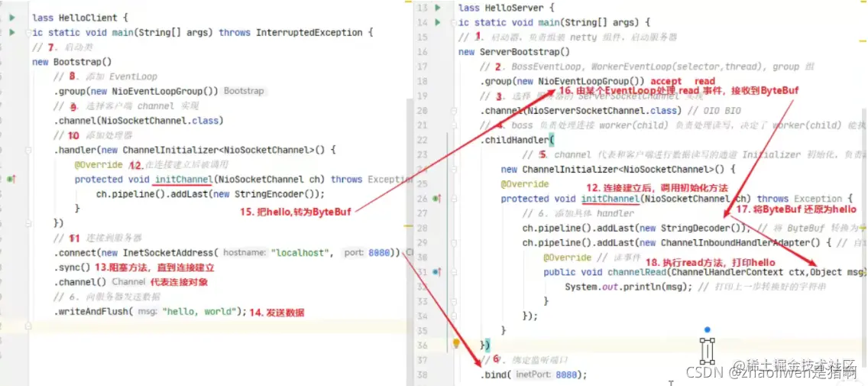Click the 'Channel' inlay hint after .channel()
868x386 pixels.
(128, 282)
